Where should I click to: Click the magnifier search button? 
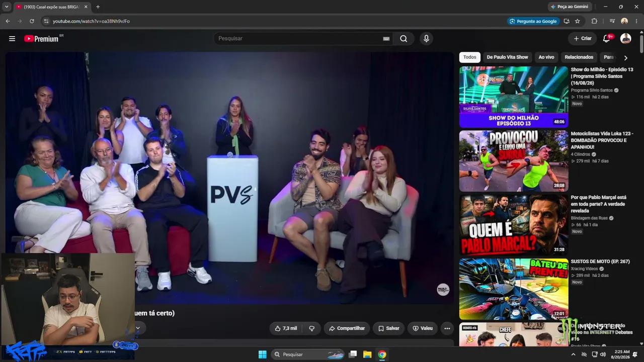tap(404, 39)
